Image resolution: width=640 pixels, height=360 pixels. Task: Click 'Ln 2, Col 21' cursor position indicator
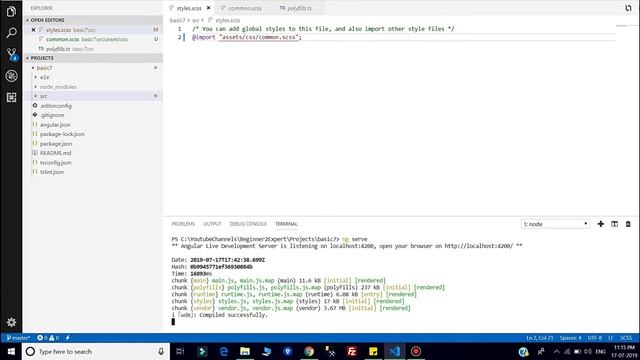click(x=540, y=338)
